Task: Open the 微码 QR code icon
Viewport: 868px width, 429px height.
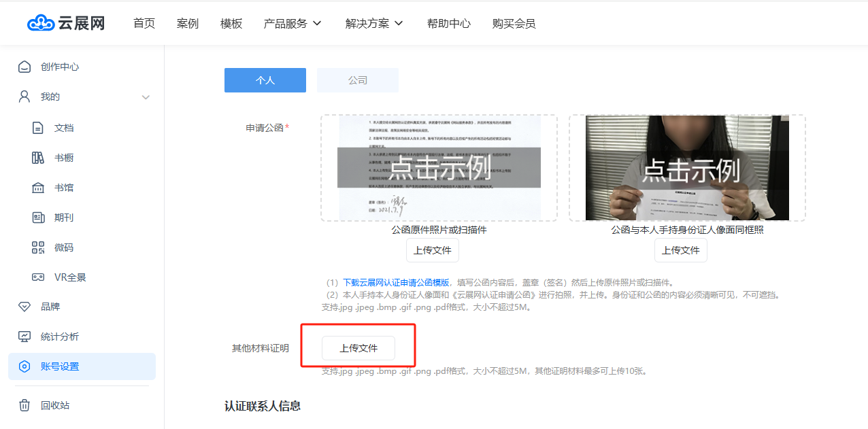Action: click(x=38, y=247)
